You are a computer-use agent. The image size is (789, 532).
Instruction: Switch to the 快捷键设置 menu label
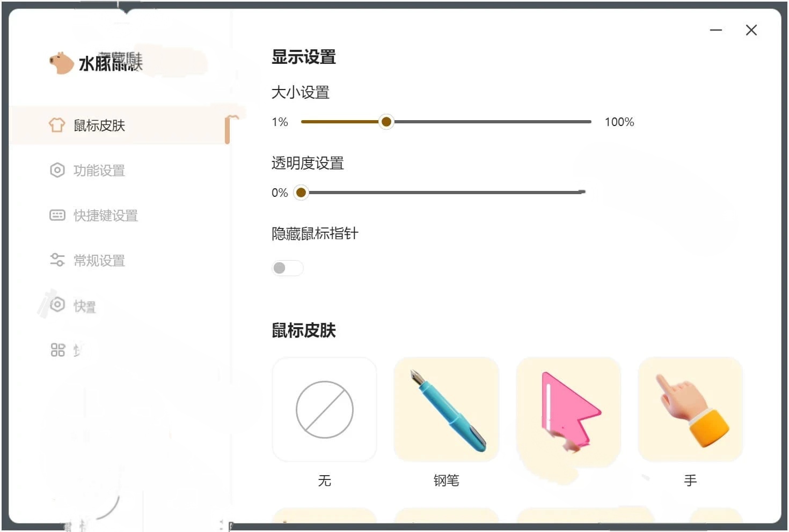(x=106, y=216)
